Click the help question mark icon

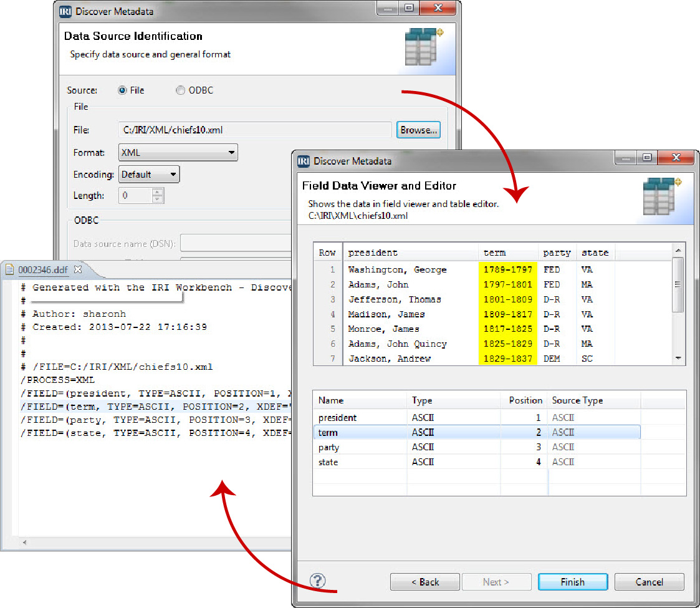pyautogui.click(x=317, y=581)
